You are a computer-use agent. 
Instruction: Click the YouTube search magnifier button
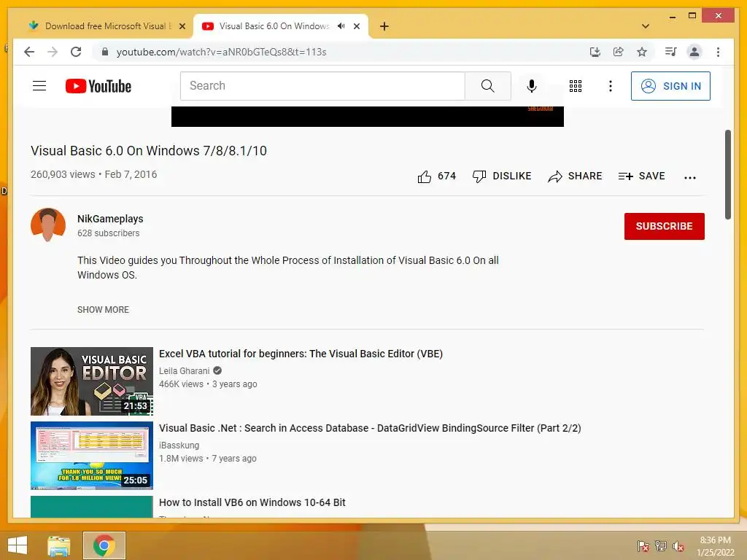coord(488,86)
